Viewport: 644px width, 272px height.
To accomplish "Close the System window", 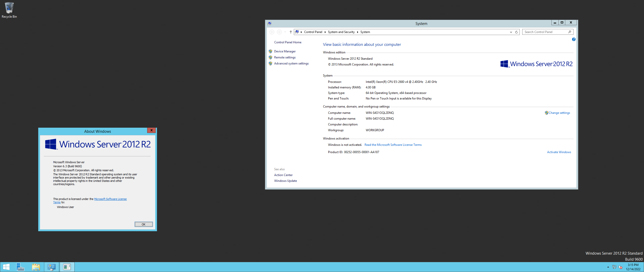I will pos(571,23).
